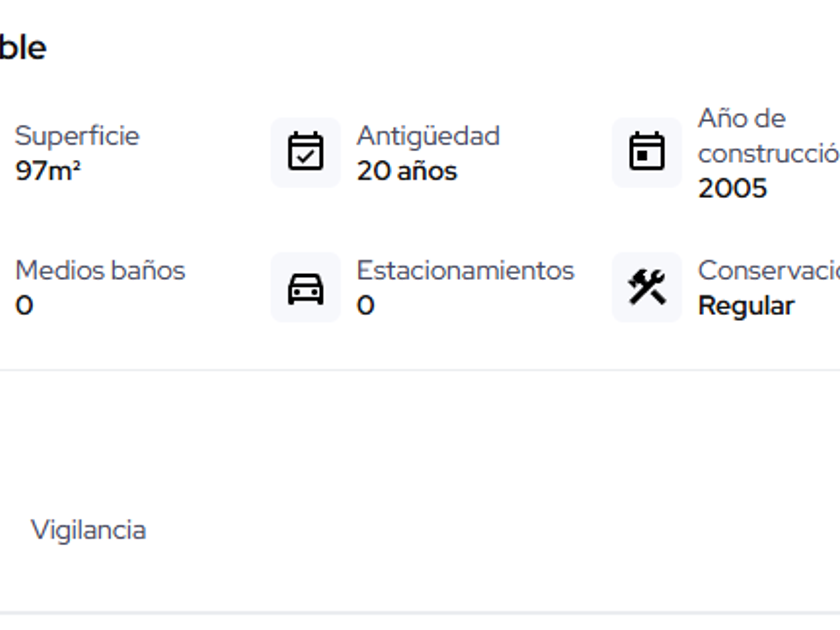Click the 2005 construction year value
This screenshot has width=840, height=630.
pos(732,188)
